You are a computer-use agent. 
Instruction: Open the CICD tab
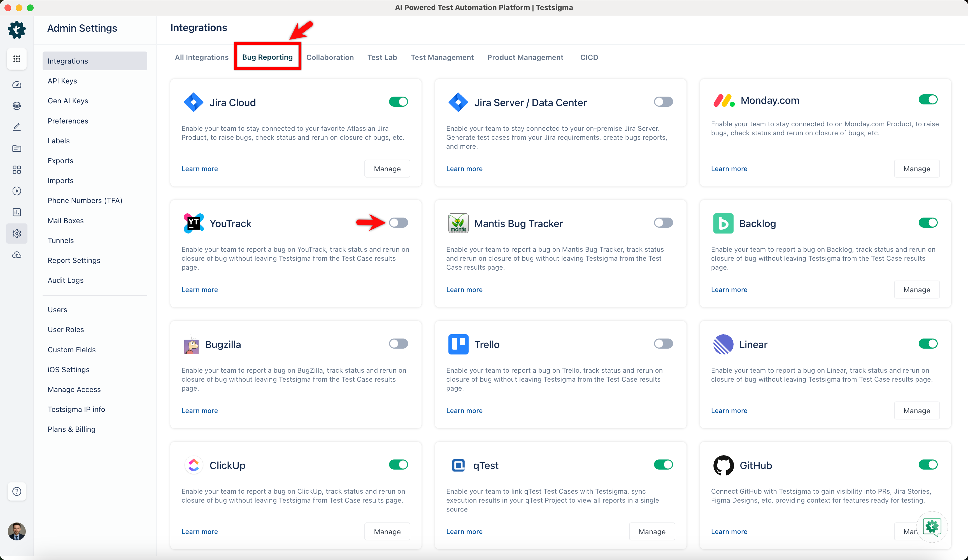pyautogui.click(x=589, y=57)
